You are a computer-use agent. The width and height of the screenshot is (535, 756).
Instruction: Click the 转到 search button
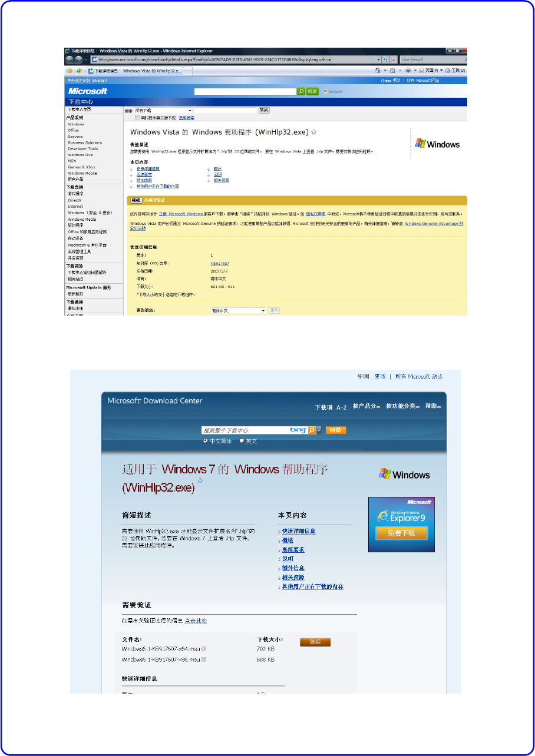264,110
